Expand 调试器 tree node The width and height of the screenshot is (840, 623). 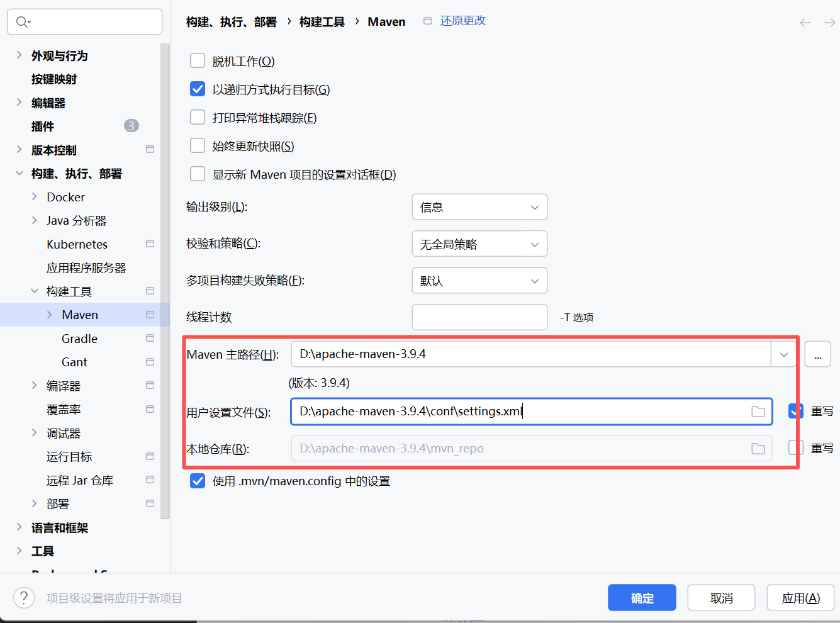[x=34, y=432]
